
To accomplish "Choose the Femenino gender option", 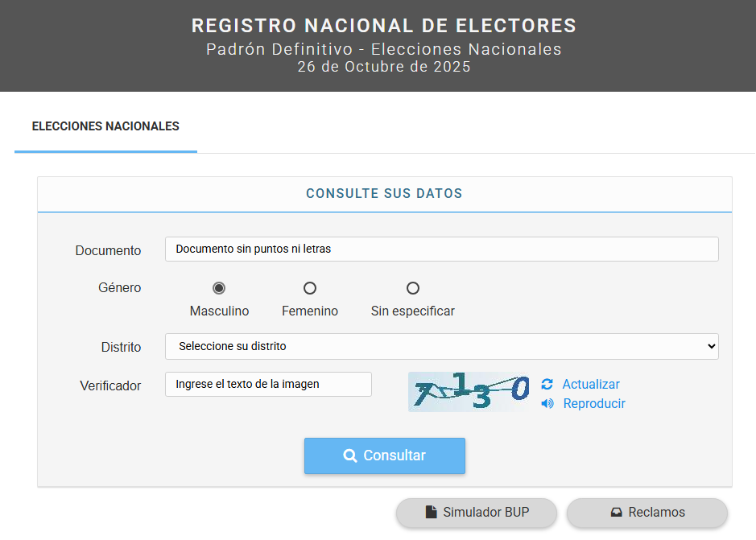I will (310, 288).
